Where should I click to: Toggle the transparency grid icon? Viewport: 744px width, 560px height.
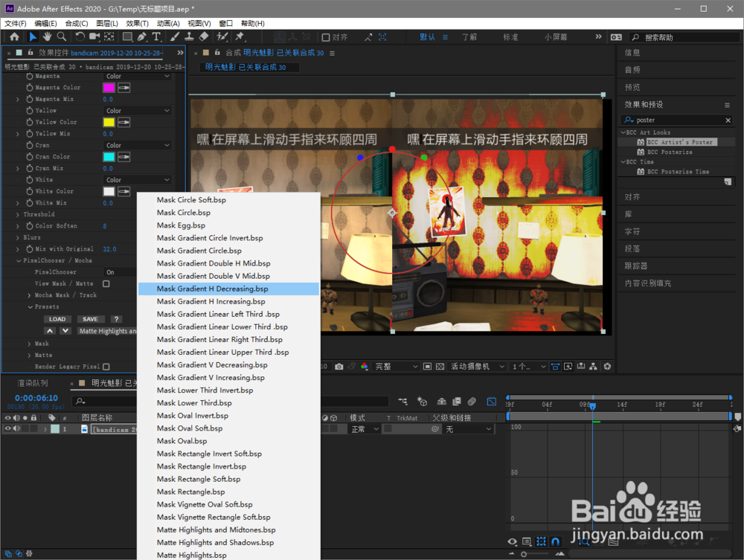coord(440,367)
